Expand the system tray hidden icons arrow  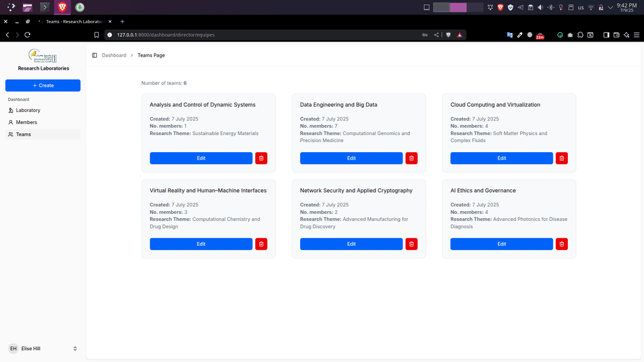[x=610, y=8]
